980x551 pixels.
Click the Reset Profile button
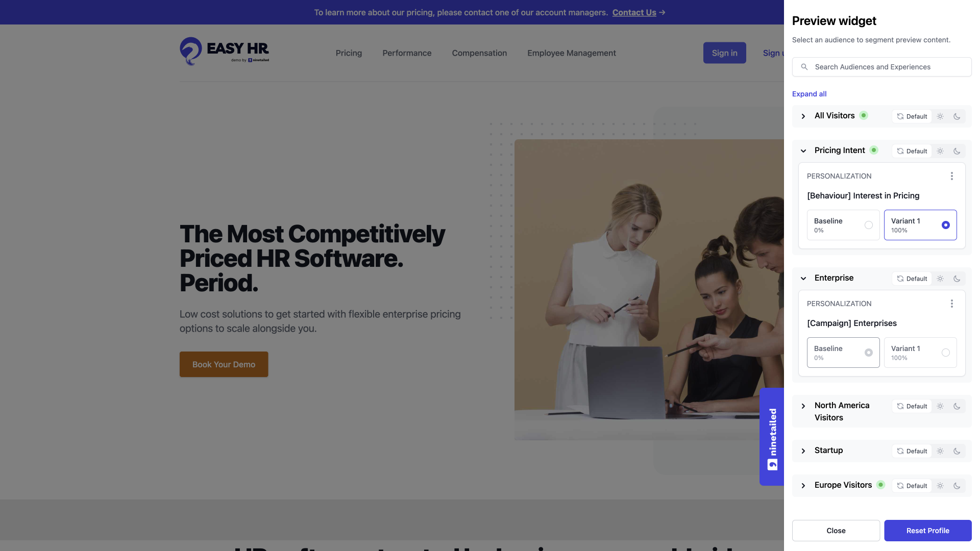pos(927,531)
